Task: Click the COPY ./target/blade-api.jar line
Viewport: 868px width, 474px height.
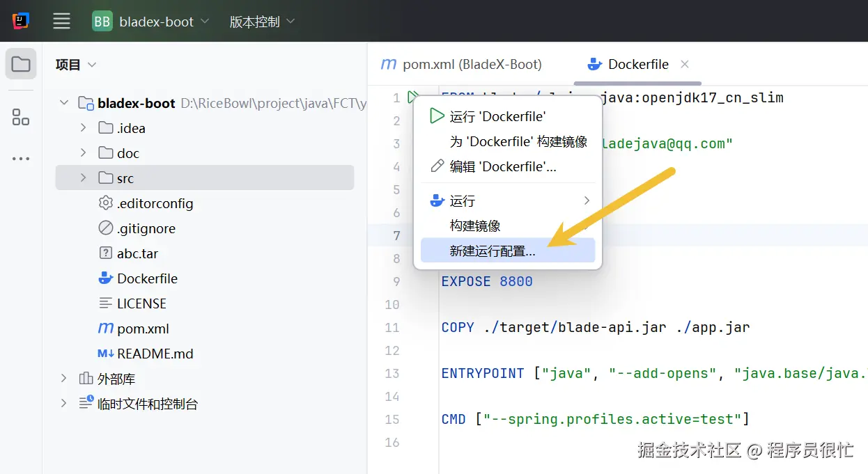Action: pyautogui.click(x=596, y=327)
